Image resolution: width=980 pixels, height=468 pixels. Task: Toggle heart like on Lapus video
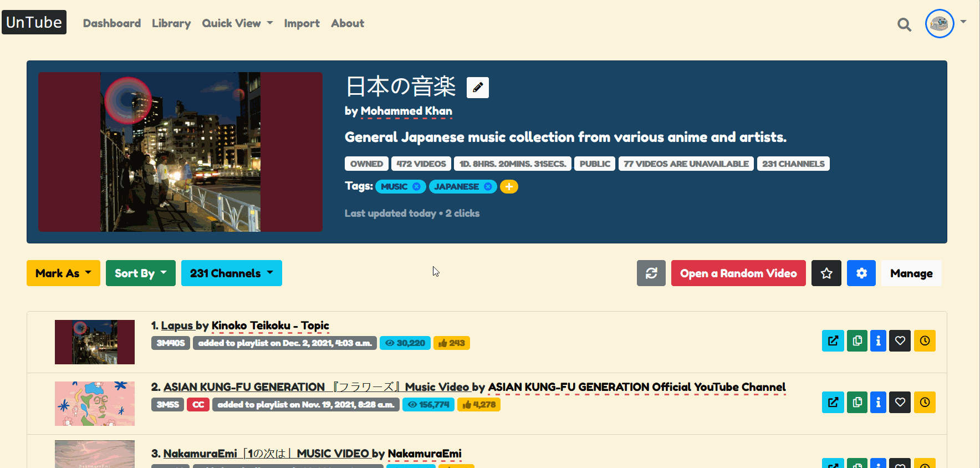pos(900,341)
